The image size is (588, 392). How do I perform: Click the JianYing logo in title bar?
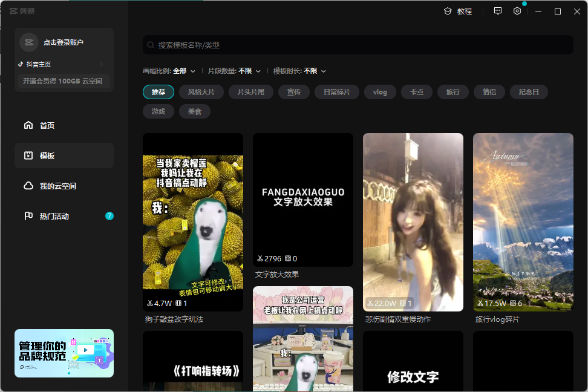click(x=22, y=11)
